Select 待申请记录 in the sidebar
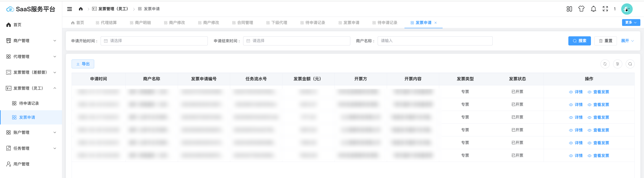Viewport: 644px width, 178px height. pyautogui.click(x=29, y=103)
